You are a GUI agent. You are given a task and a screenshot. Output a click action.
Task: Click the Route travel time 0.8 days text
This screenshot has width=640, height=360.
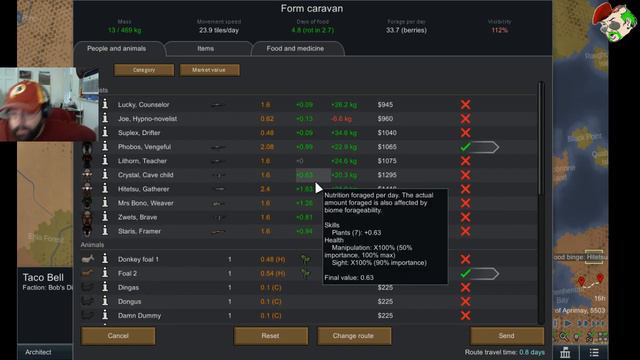tap(505, 352)
